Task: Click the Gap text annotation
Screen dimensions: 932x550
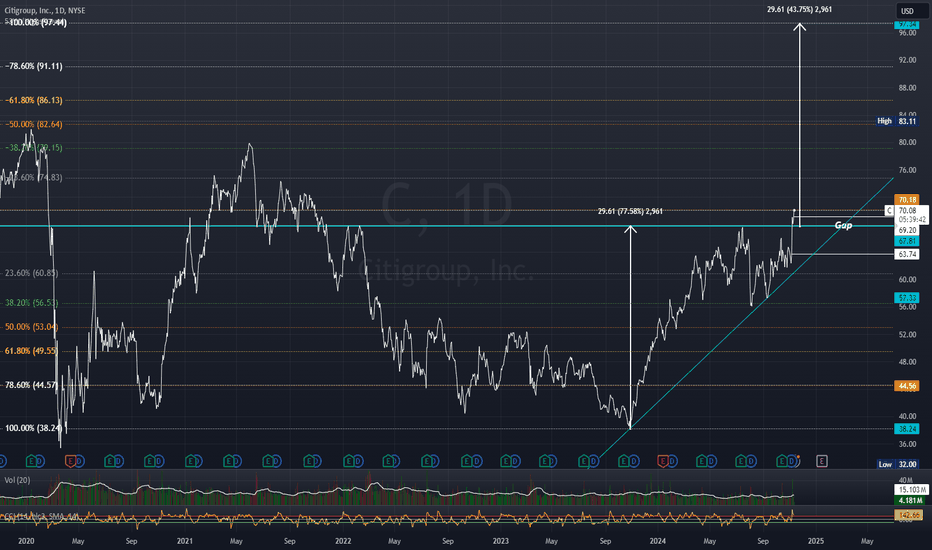Action: click(843, 225)
